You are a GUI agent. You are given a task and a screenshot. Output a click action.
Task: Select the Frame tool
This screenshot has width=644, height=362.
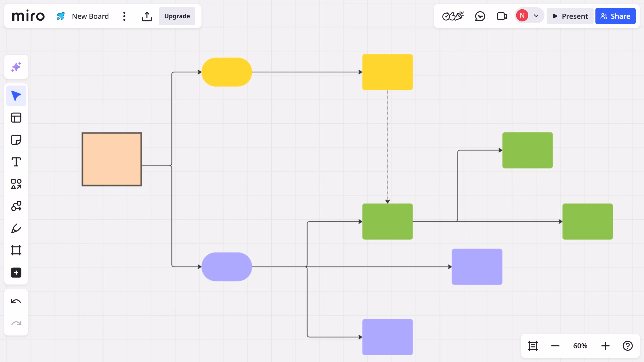[16, 250]
